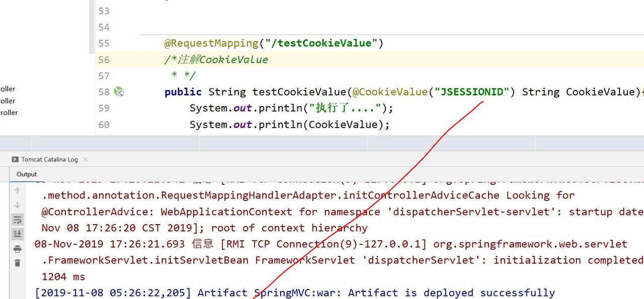
Task: Click the log line ".method.annotation.RequestMappingHandlerAdapter"
Action: [308, 195]
